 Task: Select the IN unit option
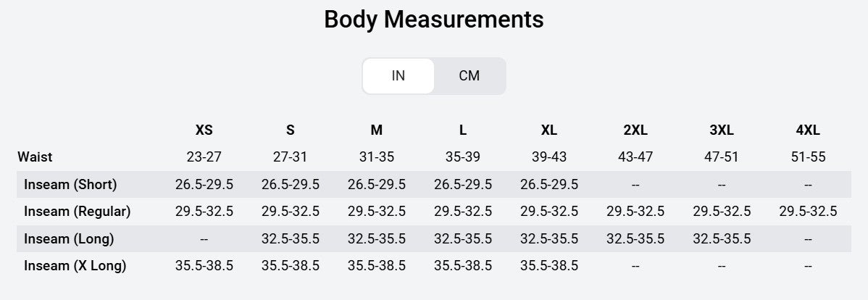(398, 76)
